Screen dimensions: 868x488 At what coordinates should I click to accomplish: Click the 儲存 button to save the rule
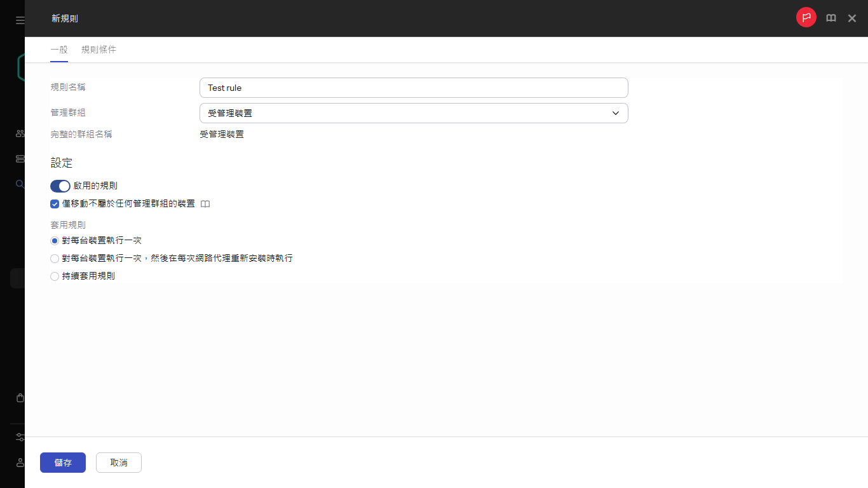click(x=62, y=463)
